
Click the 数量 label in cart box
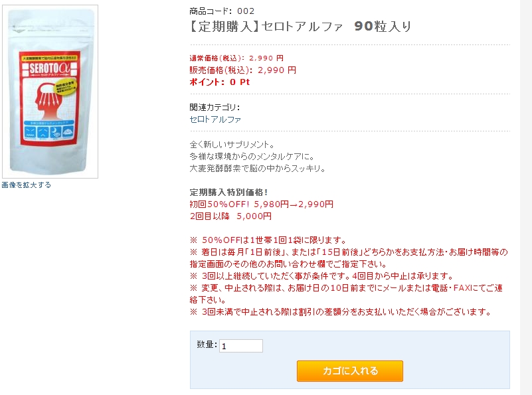tap(207, 345)
